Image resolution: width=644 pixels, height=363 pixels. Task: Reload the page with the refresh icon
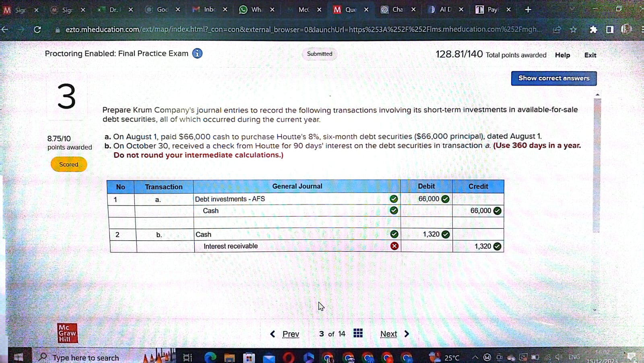tap(37, 29)
